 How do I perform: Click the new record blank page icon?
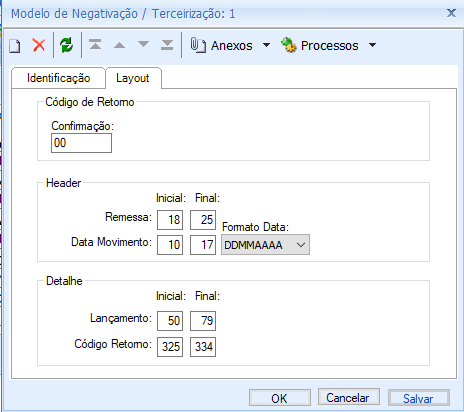(15, 45)
